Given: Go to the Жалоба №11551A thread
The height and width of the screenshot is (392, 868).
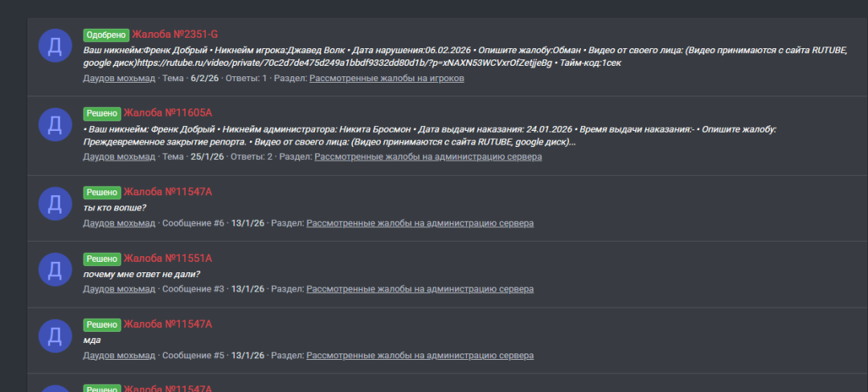Looking at the screenshot, I should click(167, 259).
